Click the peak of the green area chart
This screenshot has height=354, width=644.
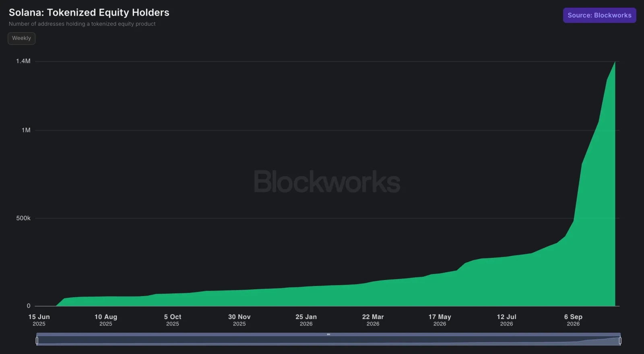pos(615,62)
